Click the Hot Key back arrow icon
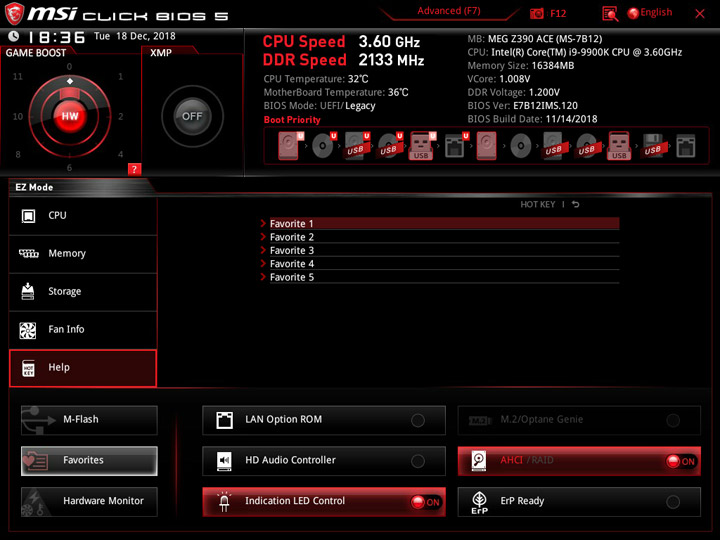 (x=575, y=204)
